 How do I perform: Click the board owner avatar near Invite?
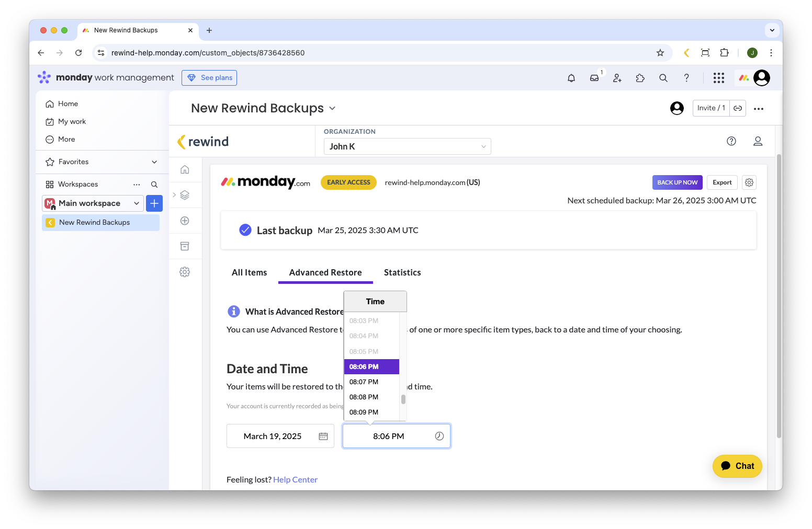coord(677,108)
